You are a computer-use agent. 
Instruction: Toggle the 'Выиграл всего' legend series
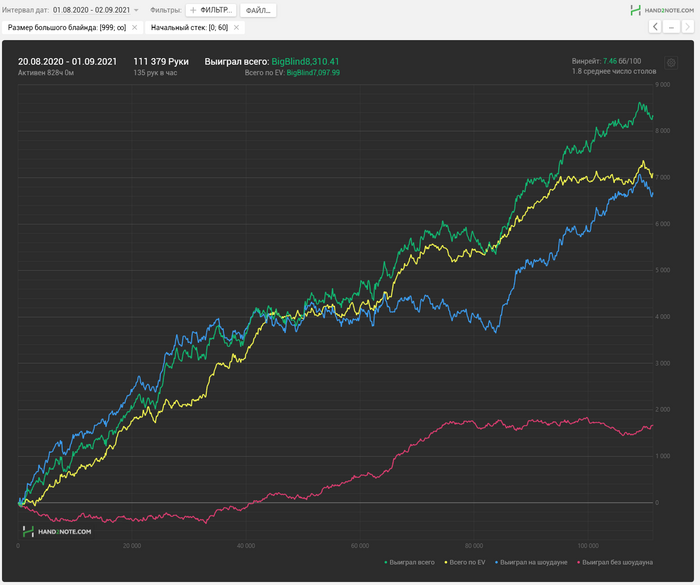409,562
